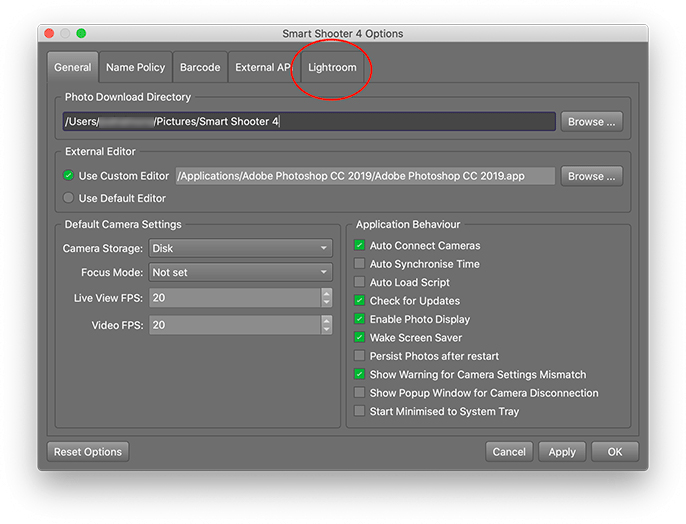Click the custom editor application path field
The width and height of the screenshot is (686, 524).
365,176
